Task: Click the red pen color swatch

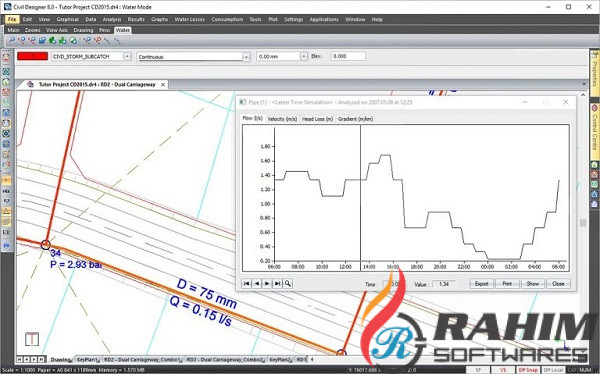Action: [x=33, y=56]
